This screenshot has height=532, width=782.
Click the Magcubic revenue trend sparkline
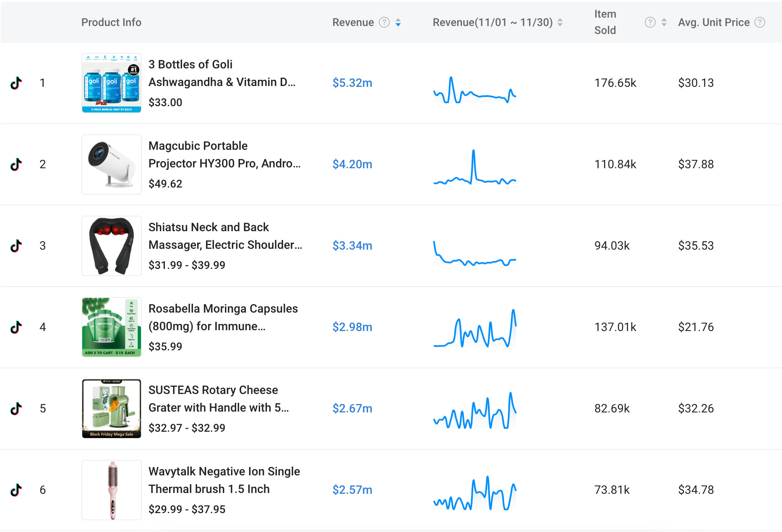(474, 167)
